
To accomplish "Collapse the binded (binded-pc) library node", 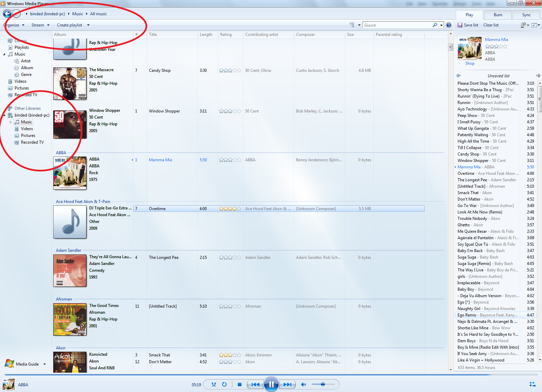I will [4, 115].
